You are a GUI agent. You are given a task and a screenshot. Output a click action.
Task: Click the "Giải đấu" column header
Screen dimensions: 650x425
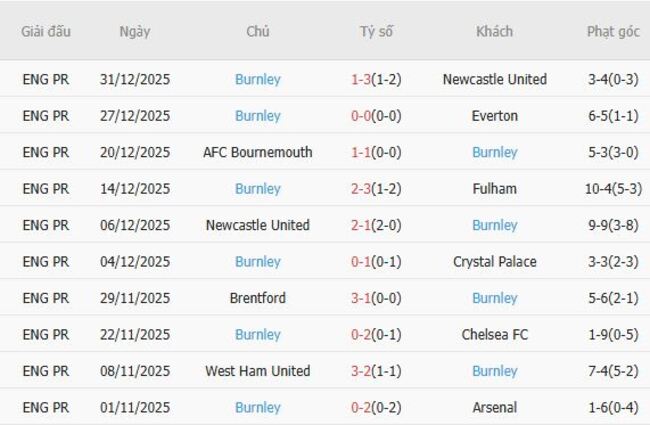click(46, 31)
